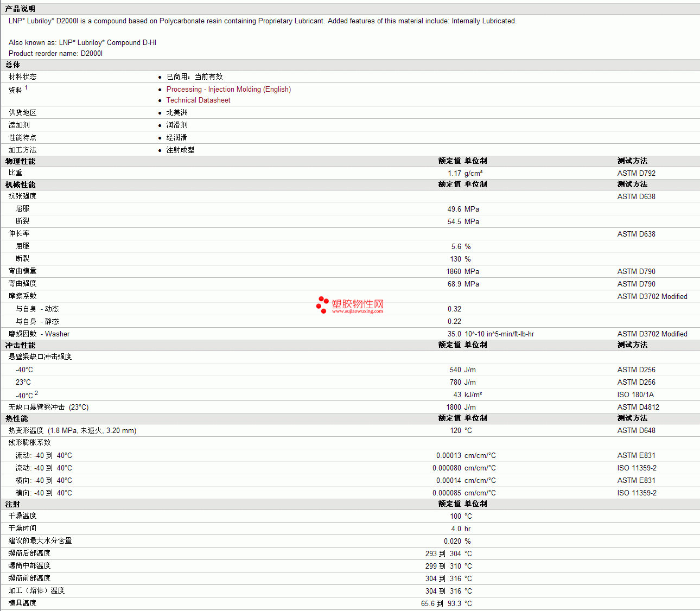Click the 物理性能 section header

[21, 162]
